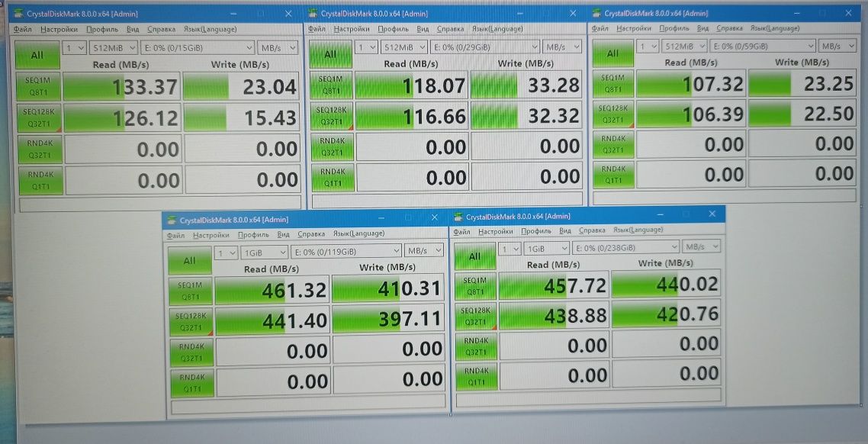Click the 457.72 read result

click(x=554, y=285)
